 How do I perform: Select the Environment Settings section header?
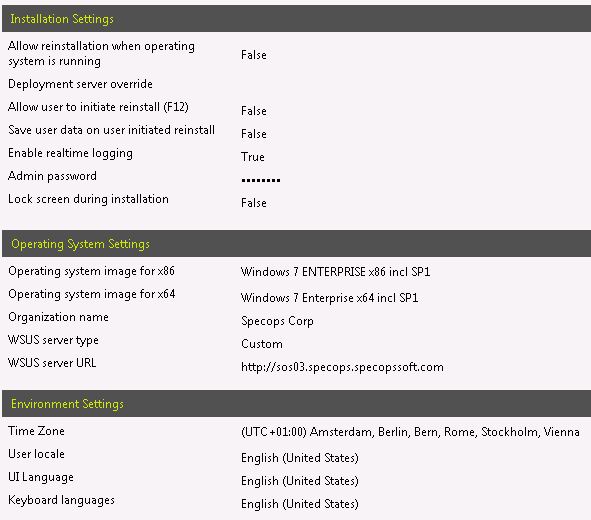click(296, 404)
